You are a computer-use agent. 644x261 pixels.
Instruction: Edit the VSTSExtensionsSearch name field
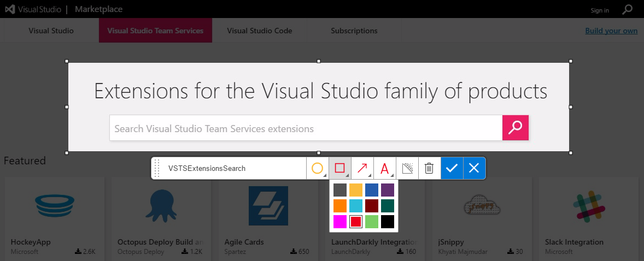[234, 168]
